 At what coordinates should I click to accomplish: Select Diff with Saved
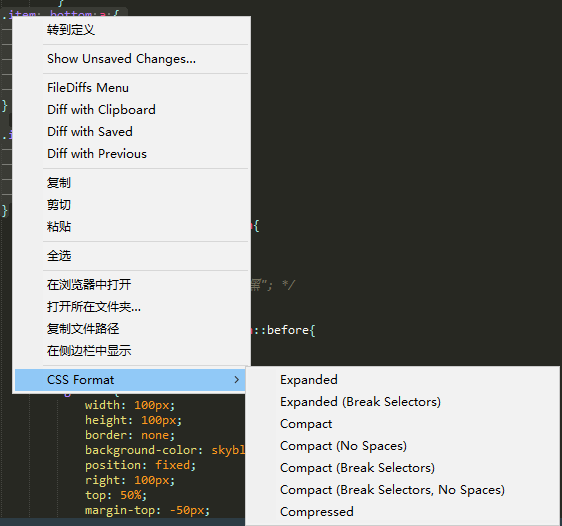pyautogui.click(x=131, y=132)
